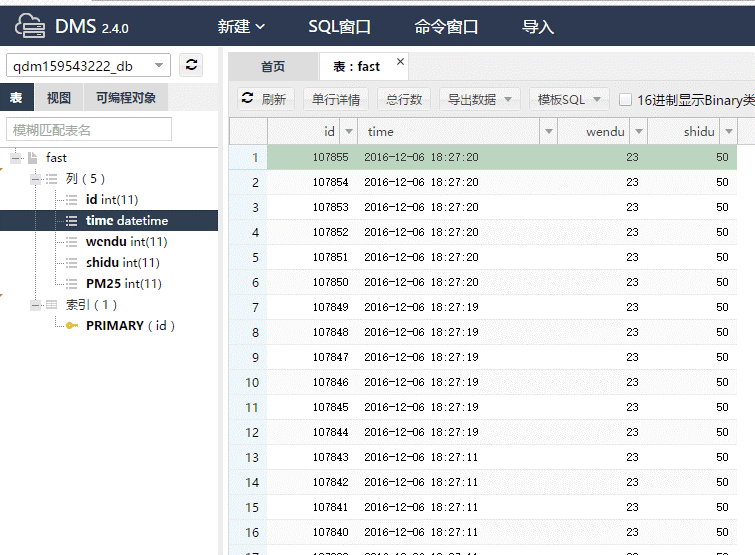Viewport: 755px width, 555px height.
Task: Open the 新建 menu
Action: pyautogui.click(x=241, y=27)
